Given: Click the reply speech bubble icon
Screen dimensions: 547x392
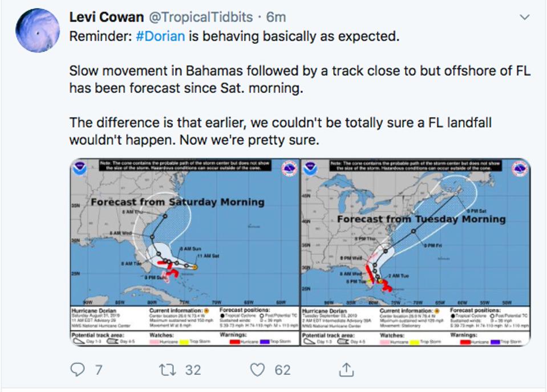Looking at the screenshot, I should [78, 370].
